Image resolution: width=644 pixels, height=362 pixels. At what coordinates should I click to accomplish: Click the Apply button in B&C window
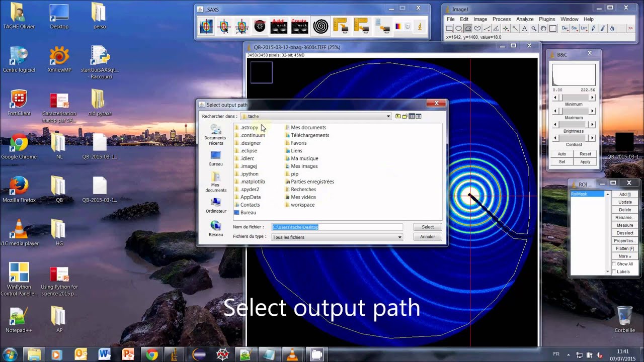click(585, 162)
